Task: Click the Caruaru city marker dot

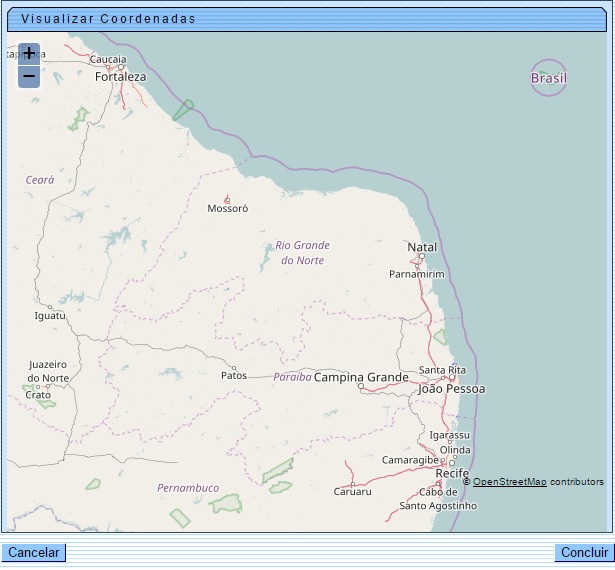Action: pos(352,483)
